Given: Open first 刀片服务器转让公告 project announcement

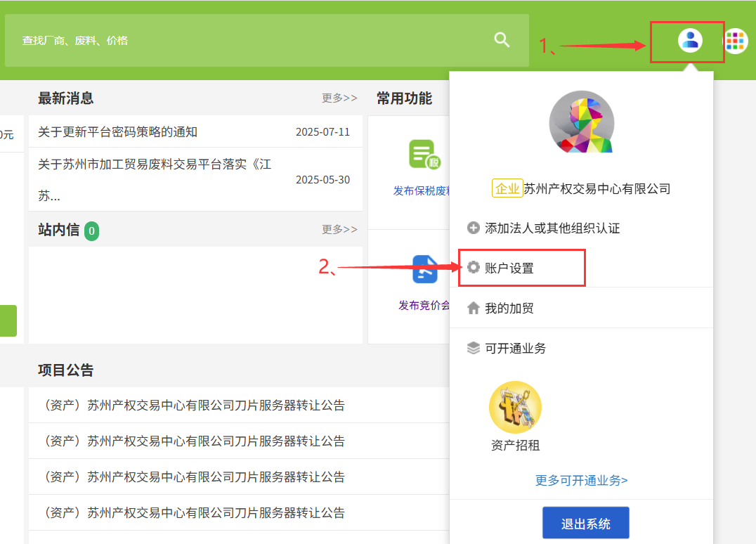Looking at the screenshot, I should [195, 405].
